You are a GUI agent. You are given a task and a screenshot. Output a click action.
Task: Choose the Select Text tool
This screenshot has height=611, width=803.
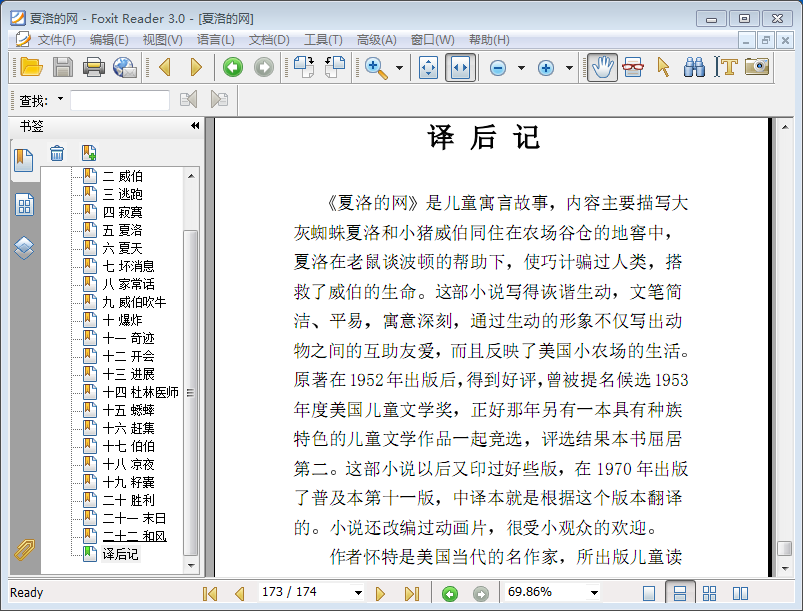pos(726,67)
